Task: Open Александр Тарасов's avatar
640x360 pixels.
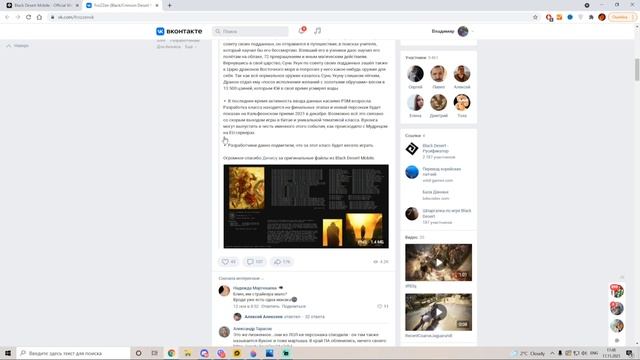Action: pos(224,331)
